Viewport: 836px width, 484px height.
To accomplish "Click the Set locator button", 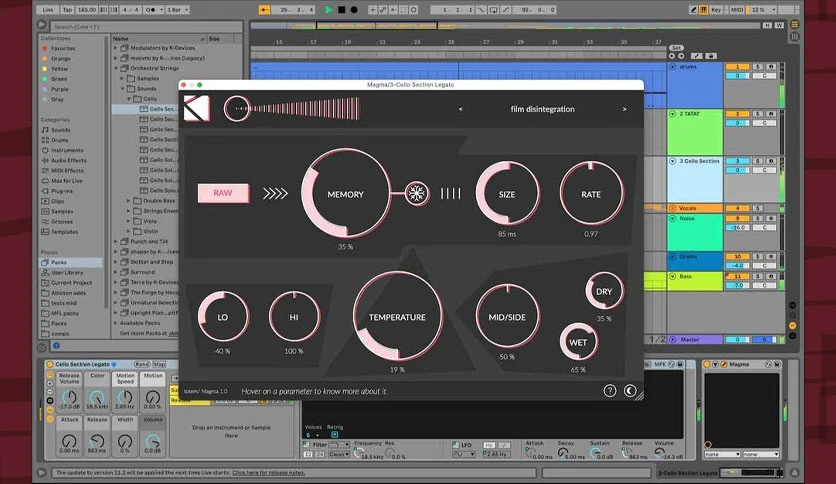I will [676, 48].
